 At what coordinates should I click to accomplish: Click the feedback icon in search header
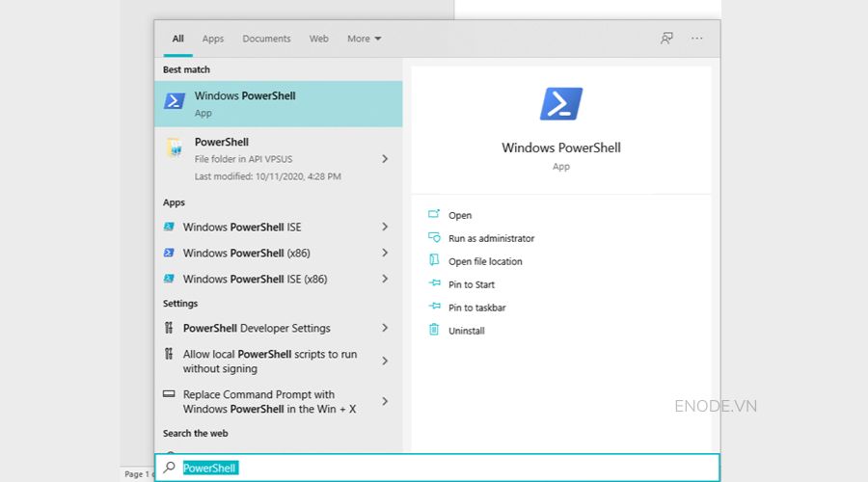coord(666,39)
